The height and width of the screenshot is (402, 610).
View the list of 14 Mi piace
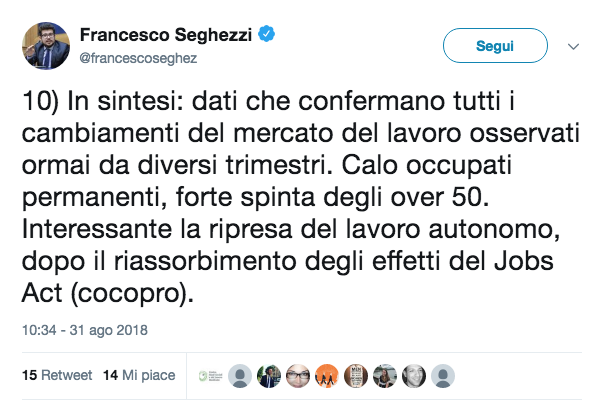pyautogui.click(x=139, y=375)
